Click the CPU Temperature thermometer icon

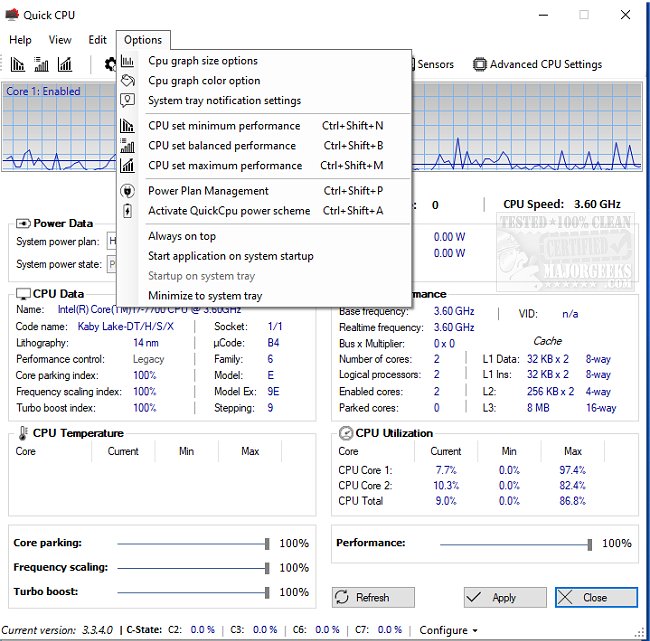click(23, 433)
